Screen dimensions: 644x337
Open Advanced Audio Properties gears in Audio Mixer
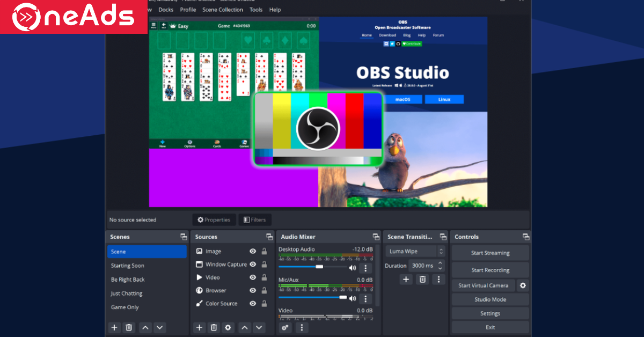click(285, 327)
